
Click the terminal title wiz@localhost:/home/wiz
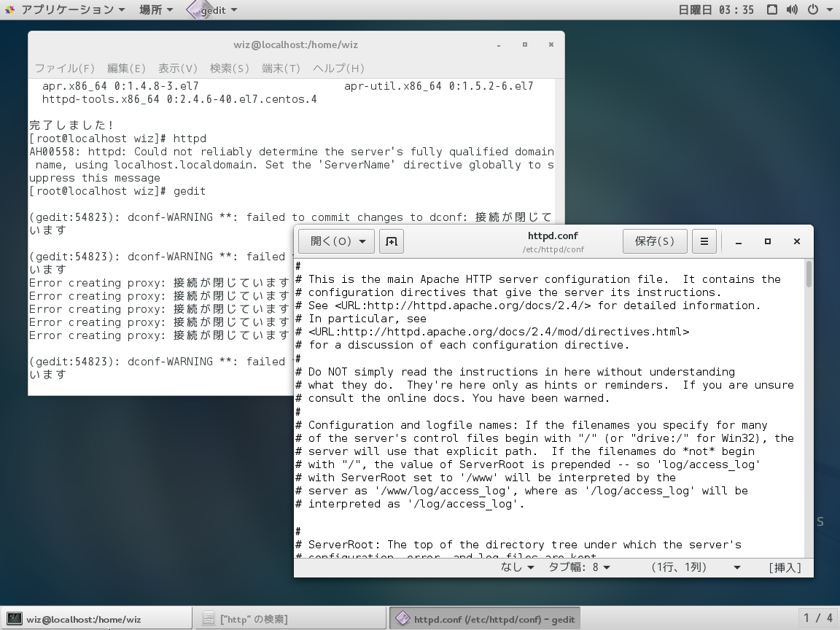pos(296,45)
